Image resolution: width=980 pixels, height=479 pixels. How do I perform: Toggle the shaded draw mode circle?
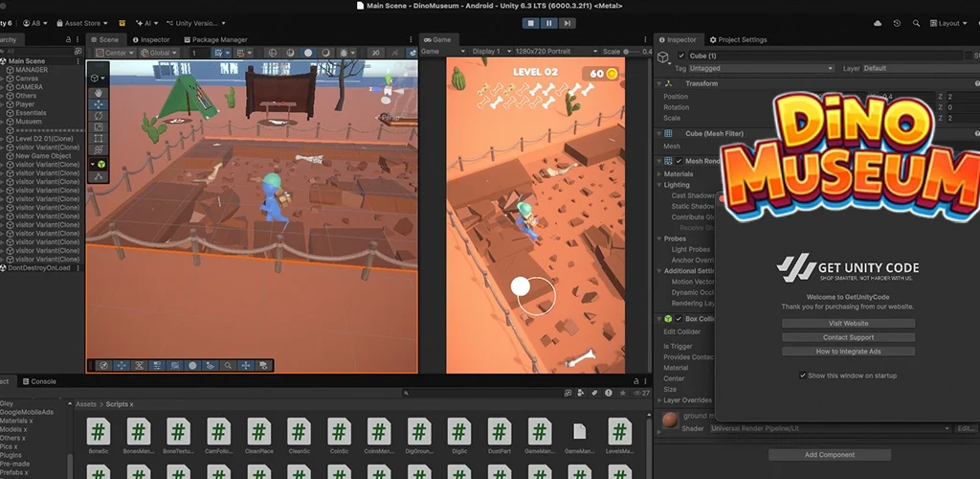pyautogui.click(x=308, y=53)
